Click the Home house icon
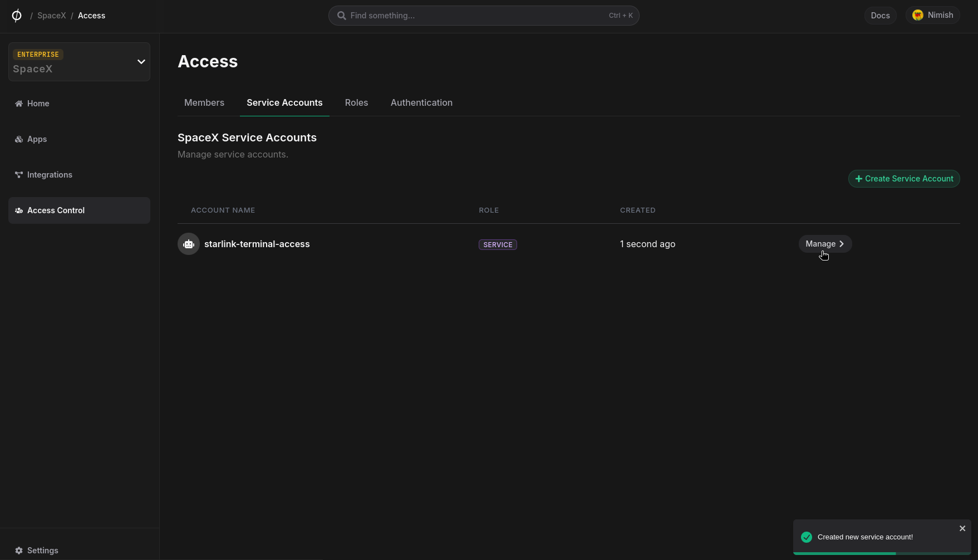Image resolution: width=978 pixels, height=560 pixels. pos(19,104)
